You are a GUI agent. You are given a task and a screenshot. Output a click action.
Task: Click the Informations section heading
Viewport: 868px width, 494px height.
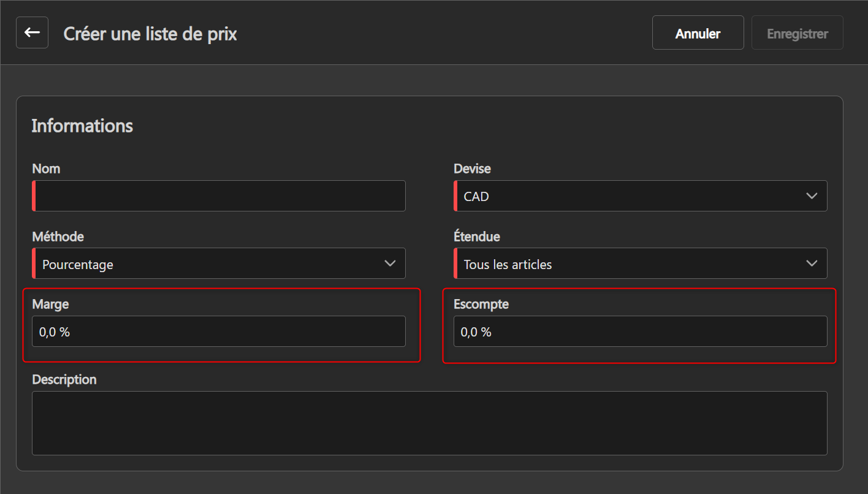point(82,126)
